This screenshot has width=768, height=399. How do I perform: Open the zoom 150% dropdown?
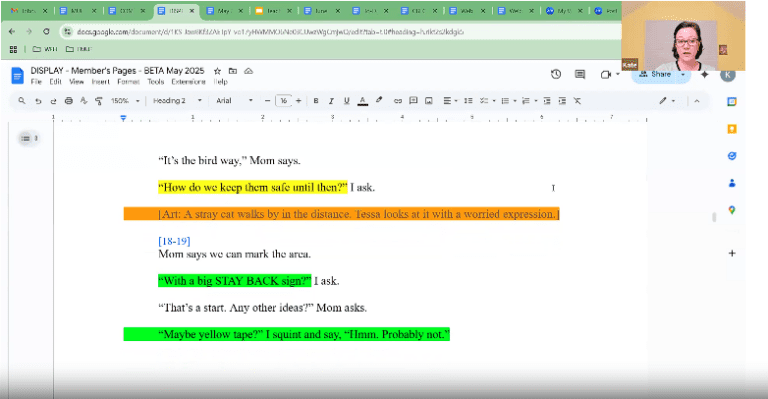(125, 101)
